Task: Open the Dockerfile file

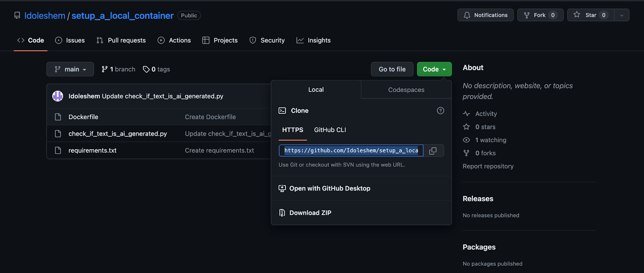Action: (x=83, y=117)
